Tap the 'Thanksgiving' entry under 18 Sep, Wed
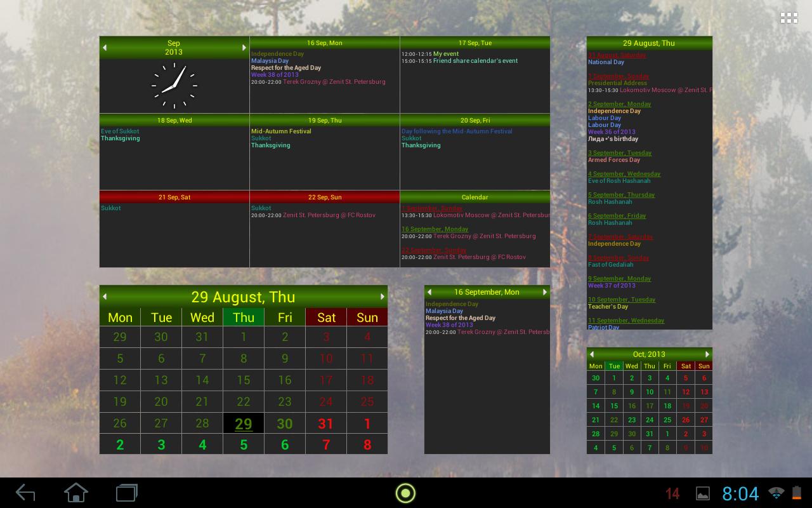812x508 pixels. 120,138
